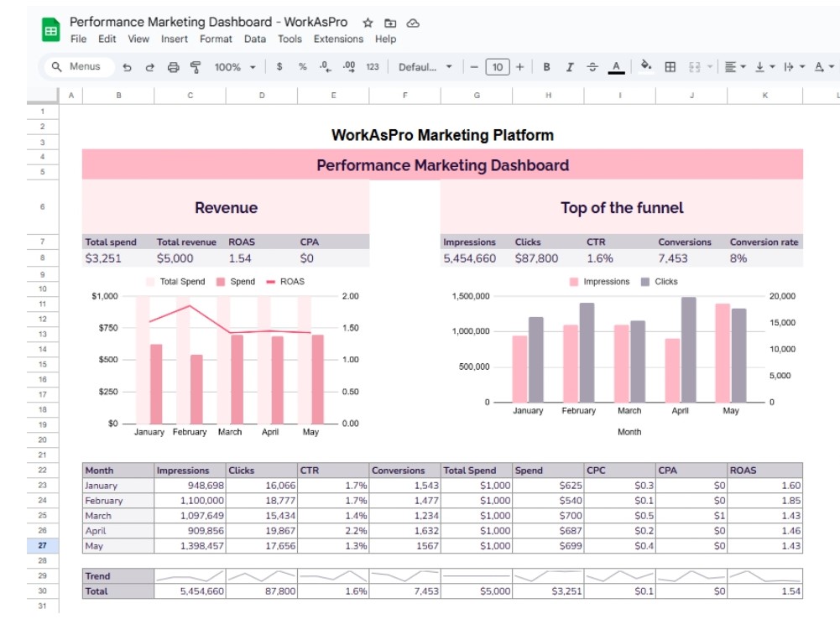Select row 27 header
This screenshot has height=619, width=840.
pyautogui.click(x=42, y=545)
